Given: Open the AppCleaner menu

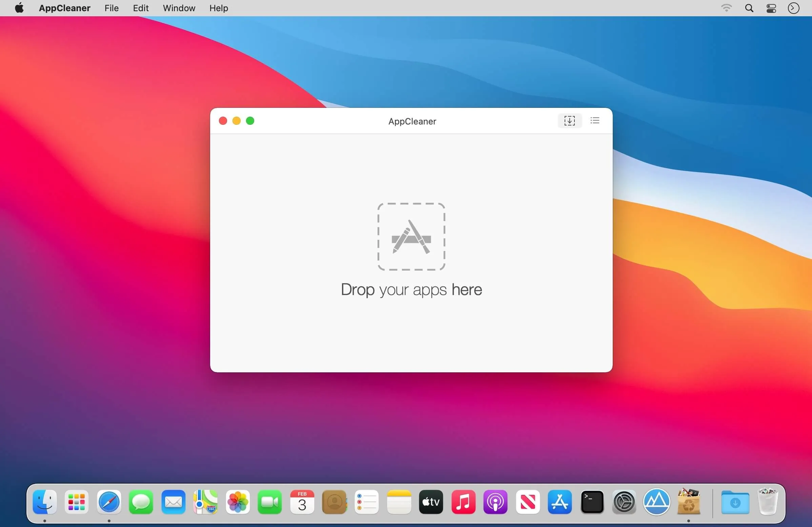Looking at the screenshot, I should click(x=64, y=8).
